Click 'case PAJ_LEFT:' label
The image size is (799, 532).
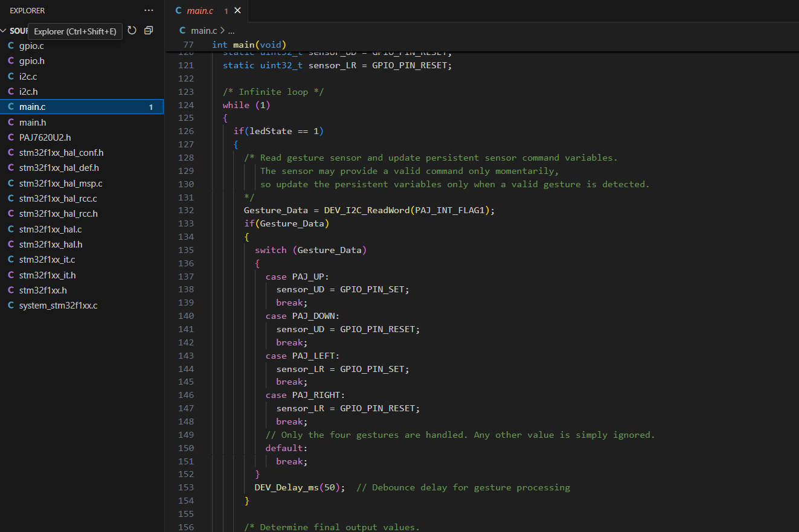[303, 356]
